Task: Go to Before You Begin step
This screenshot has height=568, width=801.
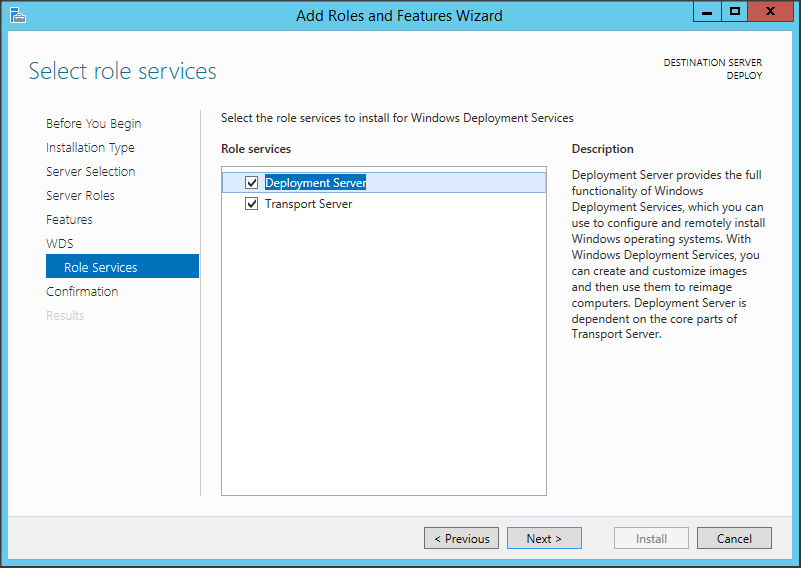Action: point(93,124)
